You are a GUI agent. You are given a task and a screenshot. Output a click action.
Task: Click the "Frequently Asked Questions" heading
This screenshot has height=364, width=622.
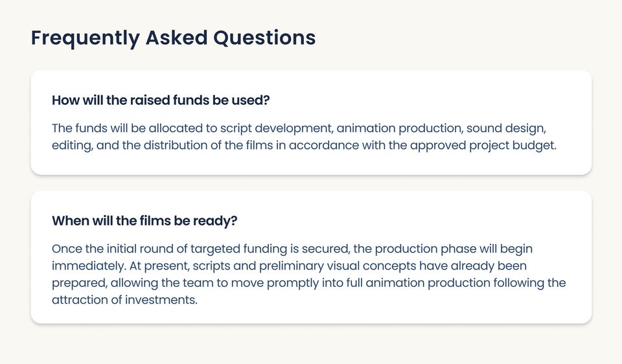pos(173,38)
